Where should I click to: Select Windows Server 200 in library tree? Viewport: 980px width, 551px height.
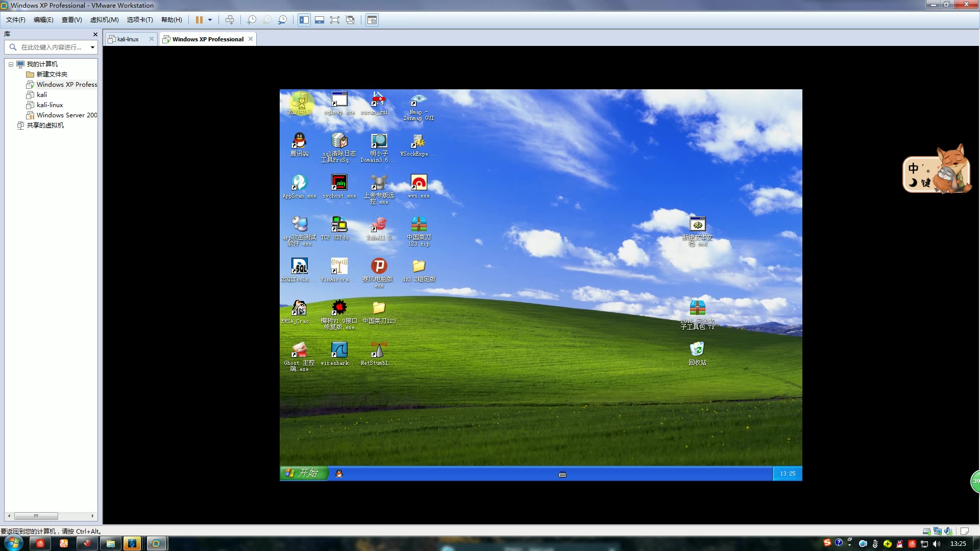[66, 115]
